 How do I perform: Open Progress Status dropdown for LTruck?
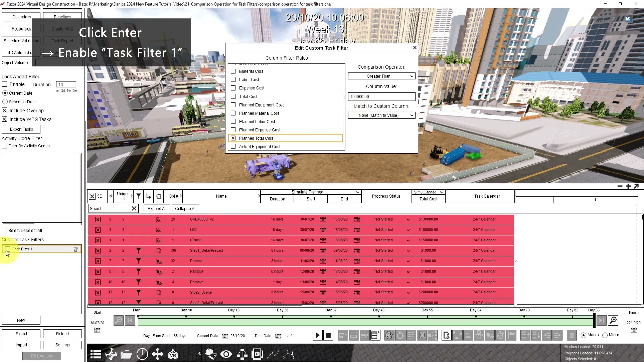pyautogui.click(x=408, y=240)
